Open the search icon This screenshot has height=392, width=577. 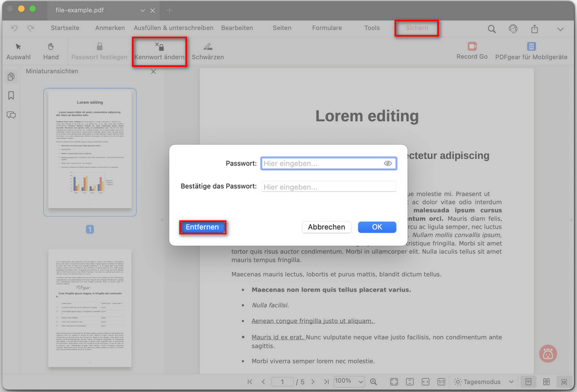pyautogui.click(x=492, y=29)
